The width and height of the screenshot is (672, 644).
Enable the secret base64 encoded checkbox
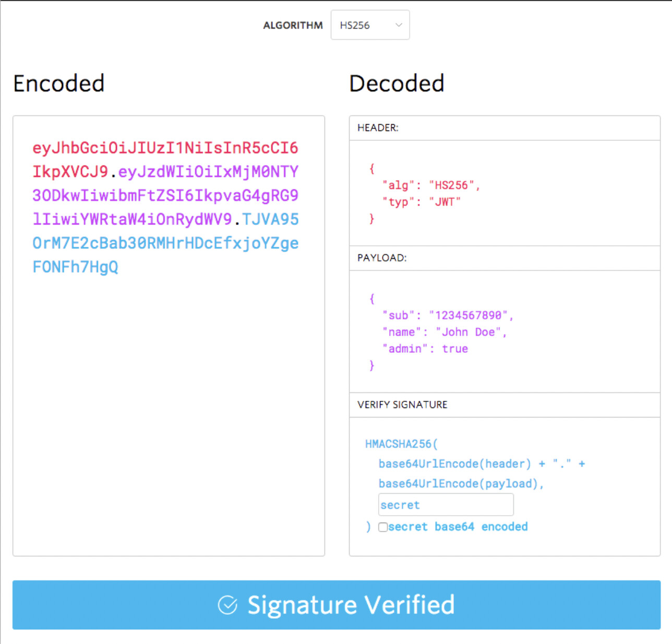click(383, 527)
